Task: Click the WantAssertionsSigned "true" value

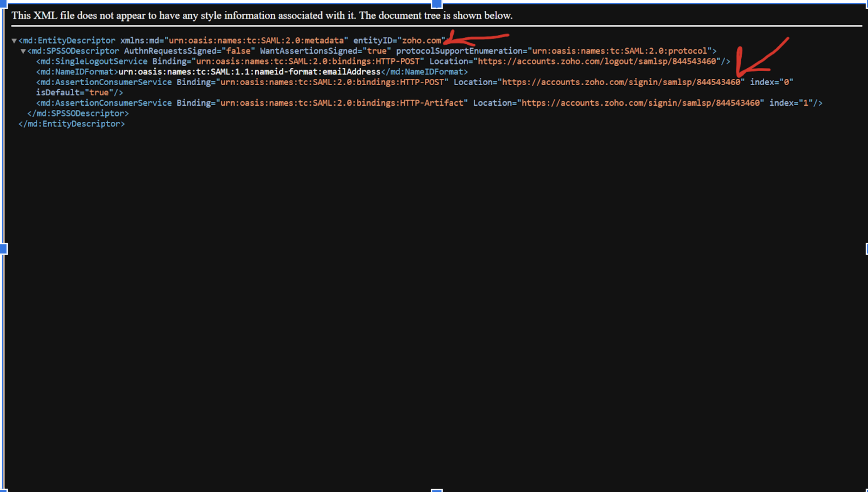Action: coord(377,51)
